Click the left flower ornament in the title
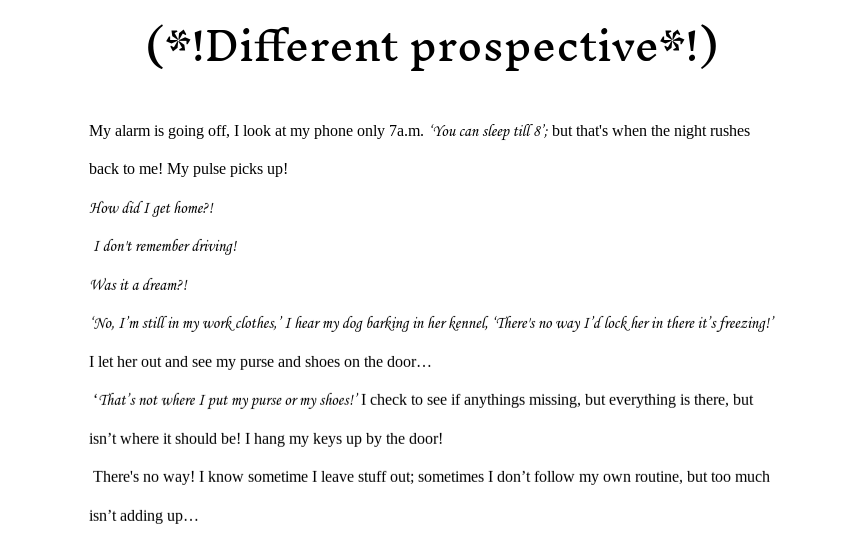 click(179, 42)
